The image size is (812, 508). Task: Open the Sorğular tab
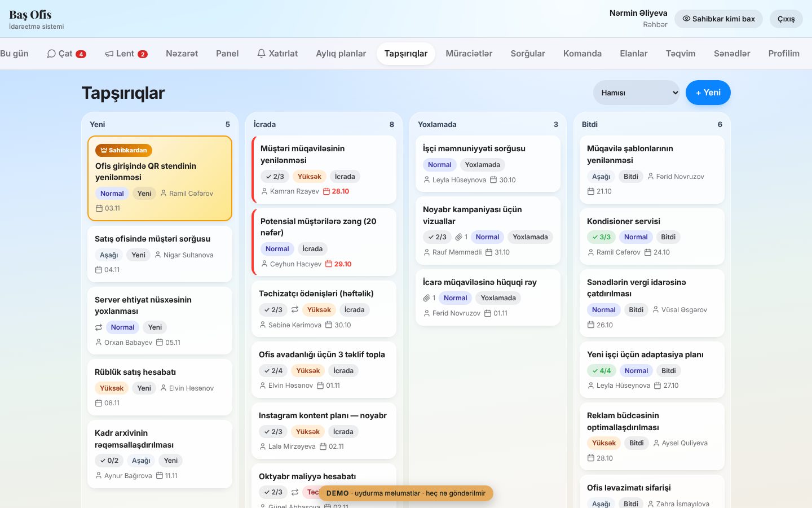[528, 54]
